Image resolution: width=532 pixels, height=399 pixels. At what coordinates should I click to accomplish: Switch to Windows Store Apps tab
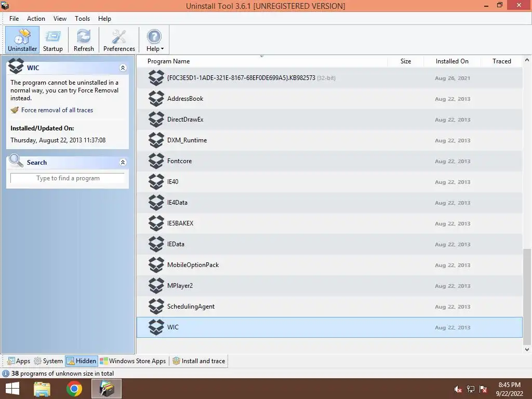[132, 361]
